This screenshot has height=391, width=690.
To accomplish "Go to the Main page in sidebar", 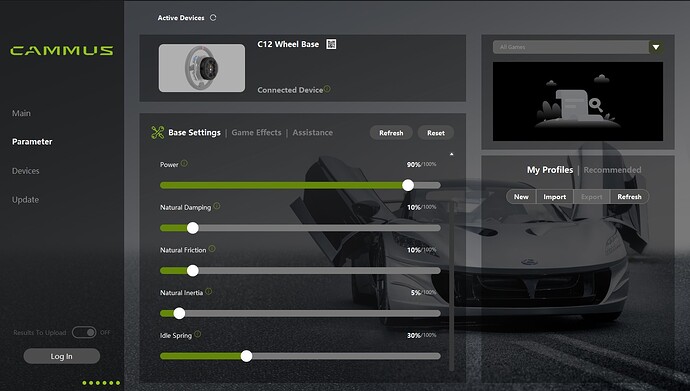I will coord(21,113).
